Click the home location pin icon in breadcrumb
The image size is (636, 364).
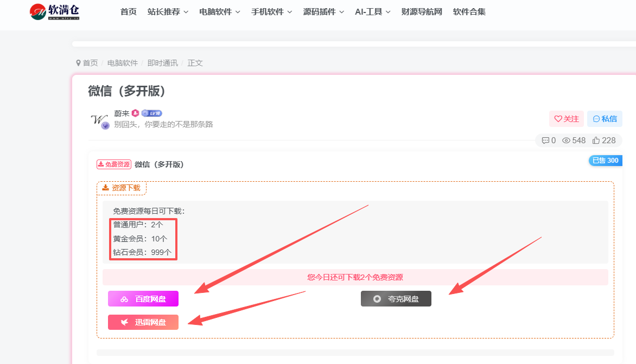tap(79, 63)
